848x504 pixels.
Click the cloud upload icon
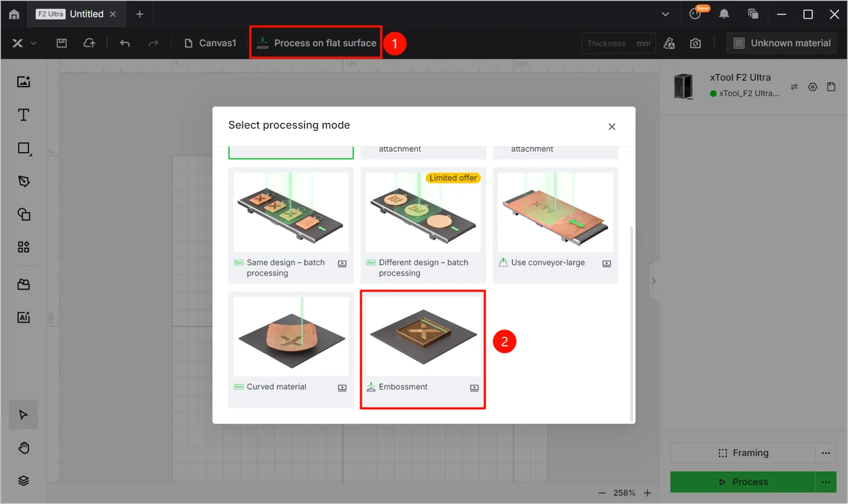(x=89, y=43)
